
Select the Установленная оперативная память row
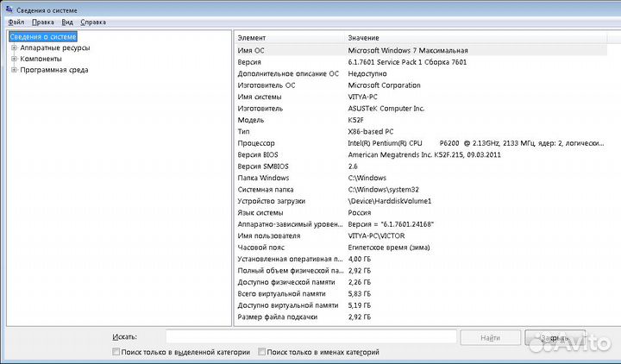(x=421, y=259)
